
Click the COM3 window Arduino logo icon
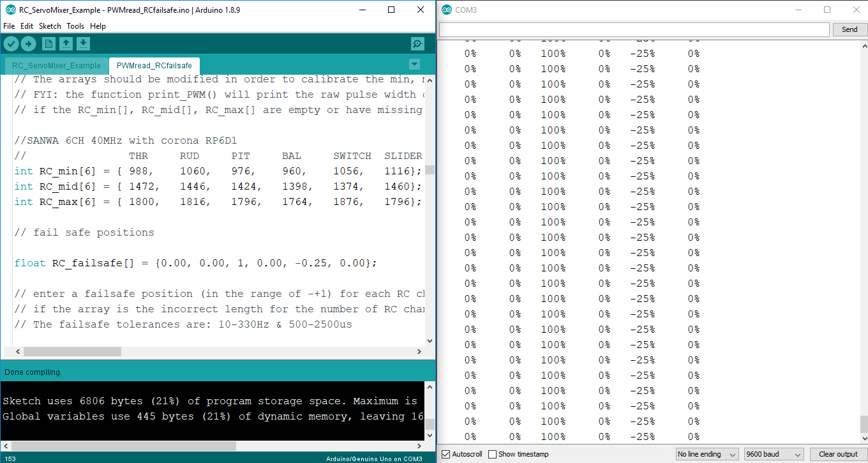(445, 10)
